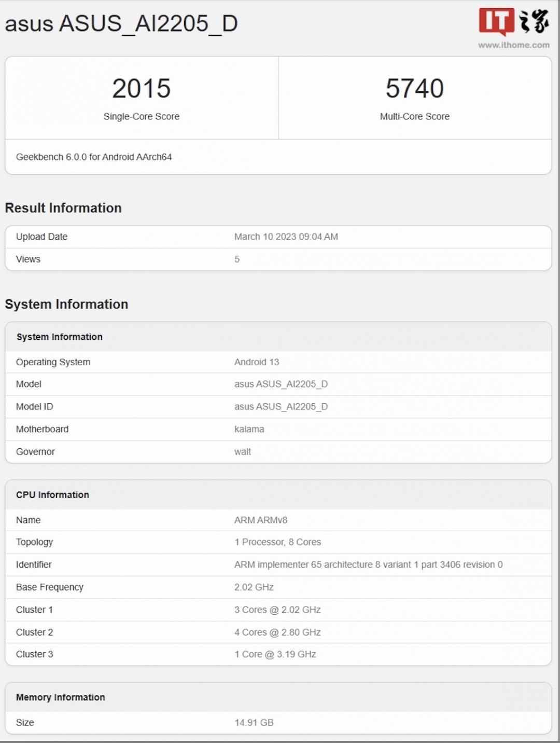560x743 pixels.
Task: Select the 2015 Single-Core Score
Action: pos(142,89)
